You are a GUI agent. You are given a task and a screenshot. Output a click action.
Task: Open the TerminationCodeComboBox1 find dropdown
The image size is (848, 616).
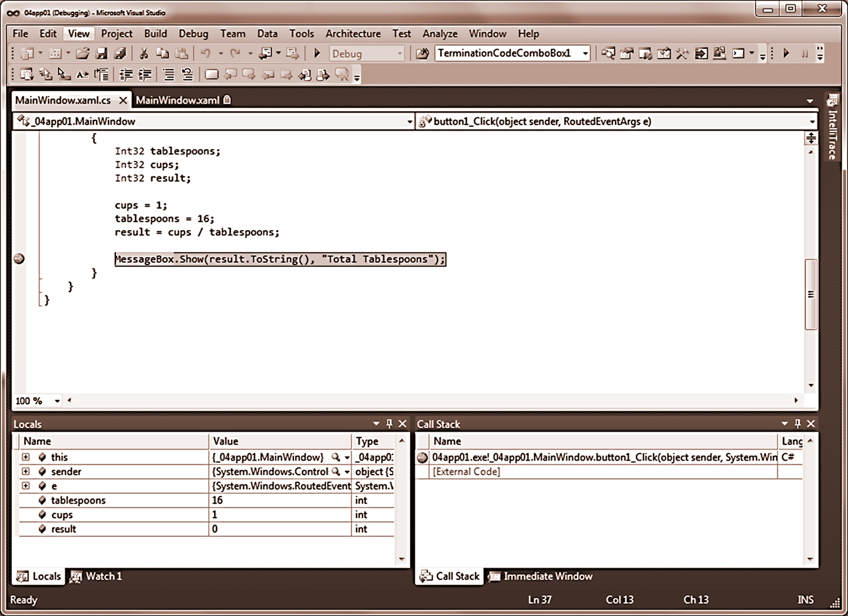tap(585, 54)
